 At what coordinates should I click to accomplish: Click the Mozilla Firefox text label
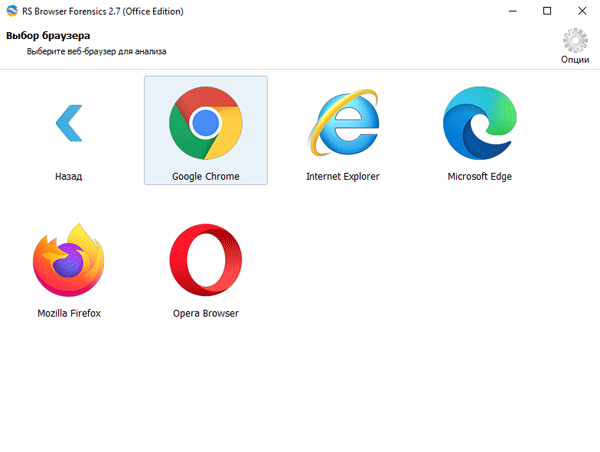click(69, 313)
